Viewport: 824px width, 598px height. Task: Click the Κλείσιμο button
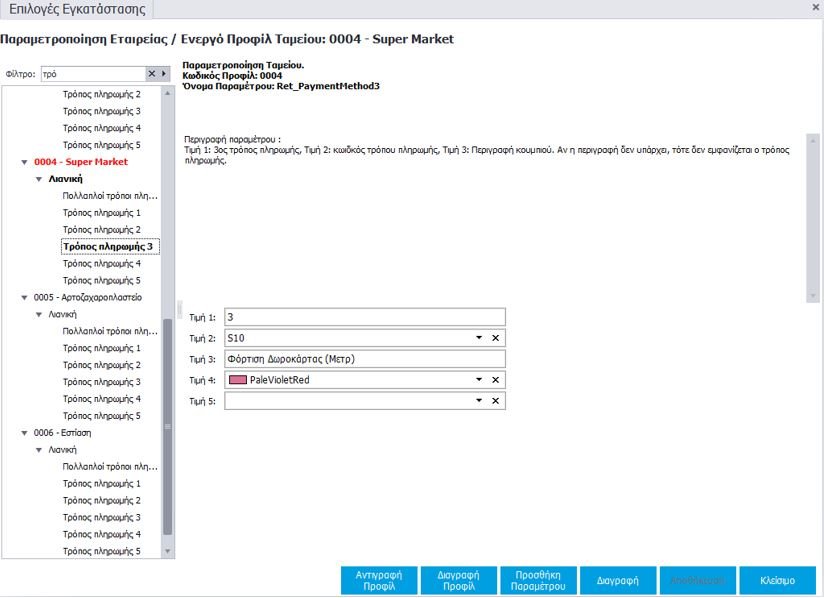tap(777, 581)
